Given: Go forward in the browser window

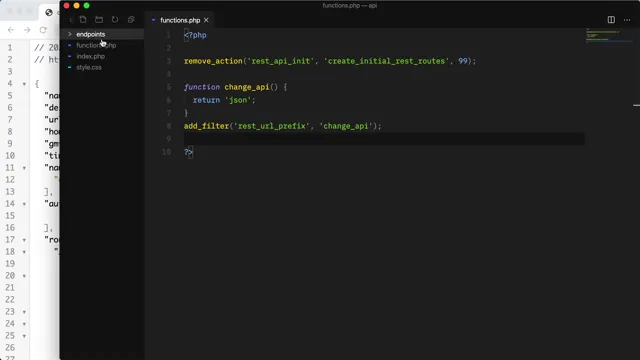Looking at the screenshot, I should pyautogui.click(x=27, y=30).
